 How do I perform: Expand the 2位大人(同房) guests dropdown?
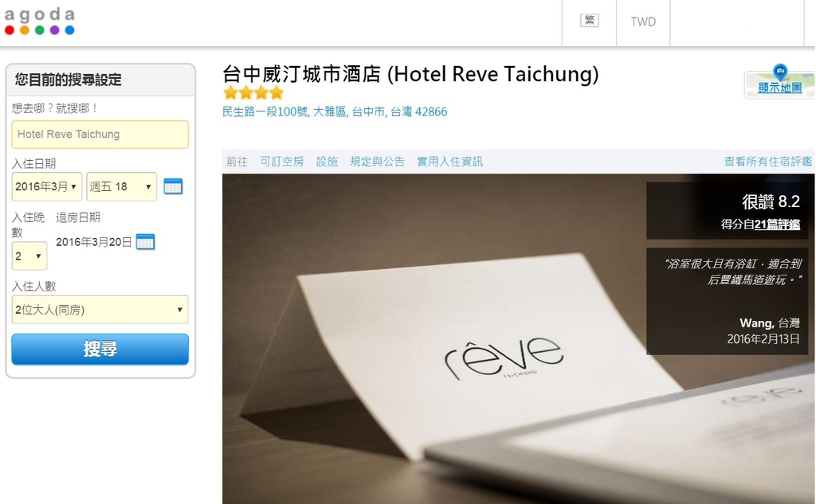(100, 310)
